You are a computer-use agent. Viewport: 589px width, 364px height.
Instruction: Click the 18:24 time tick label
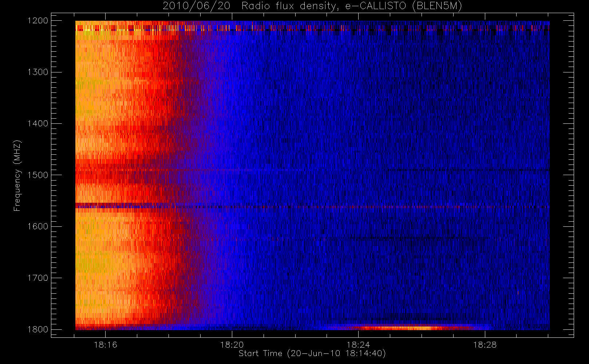(358, 345)
